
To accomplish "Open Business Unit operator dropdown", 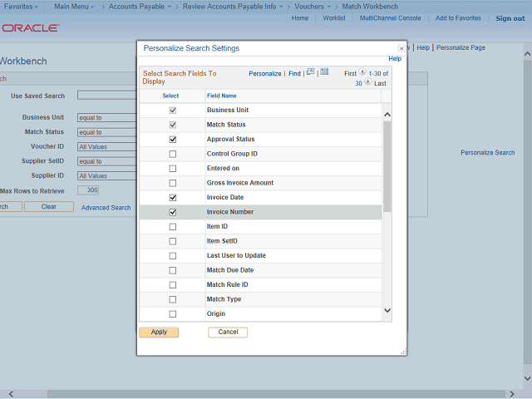I will (x=106, y=118).
